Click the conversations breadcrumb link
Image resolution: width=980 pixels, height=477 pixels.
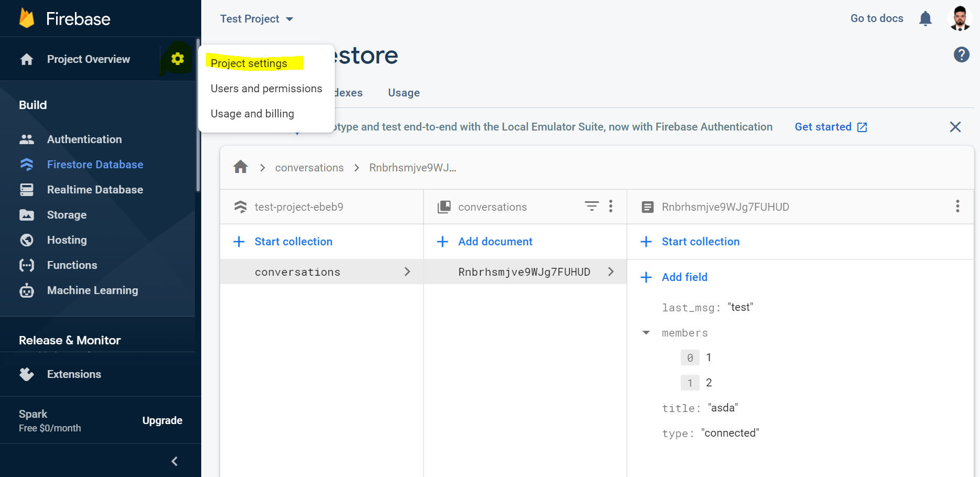tap(309, 168)
